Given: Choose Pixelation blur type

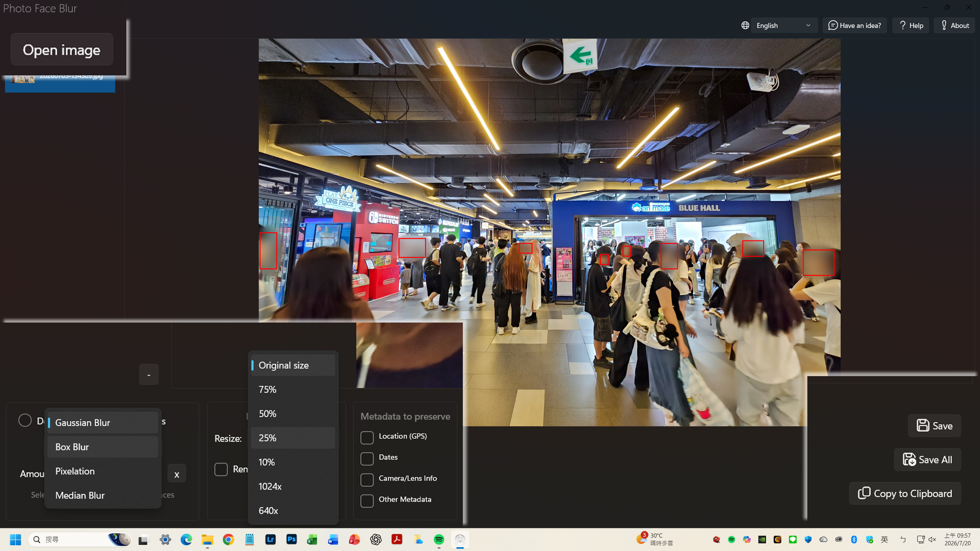Looking at the screenshot, I should click(x=103, y=471).
